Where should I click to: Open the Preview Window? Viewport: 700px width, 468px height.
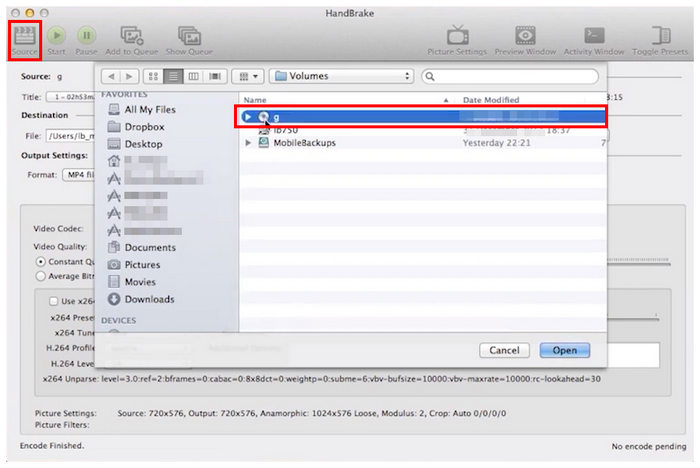pyautogui.click(x=525, y=39)
